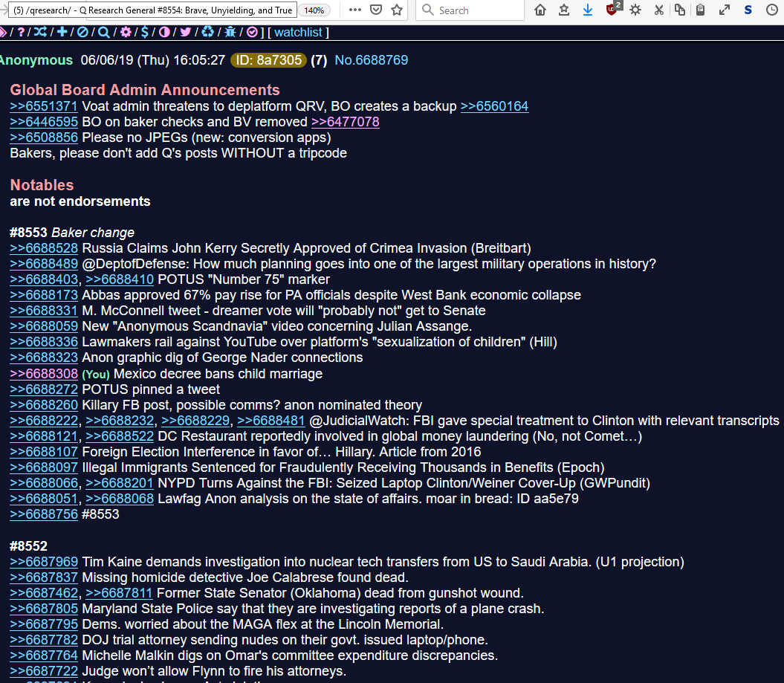Click the 140% zoom level badge
The image size is (784, 683).
tap(314, 10)
